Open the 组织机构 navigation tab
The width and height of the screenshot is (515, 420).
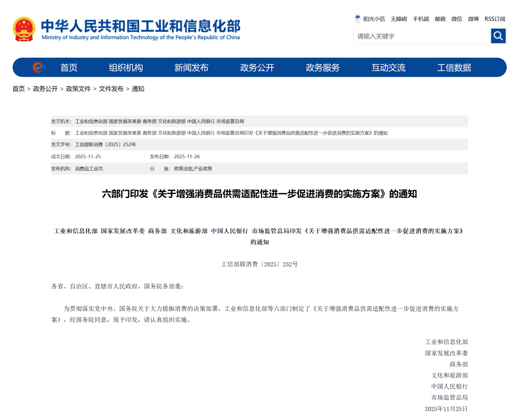tap(126, 68)
